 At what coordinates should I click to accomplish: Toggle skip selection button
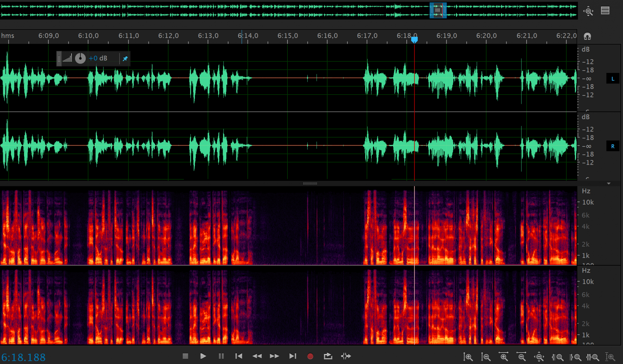[346, 356]
